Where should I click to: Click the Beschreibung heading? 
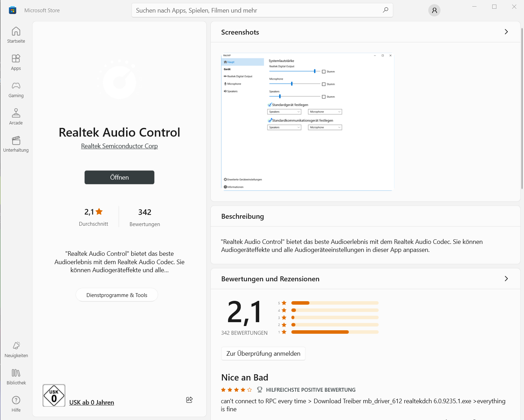(242, 216)
